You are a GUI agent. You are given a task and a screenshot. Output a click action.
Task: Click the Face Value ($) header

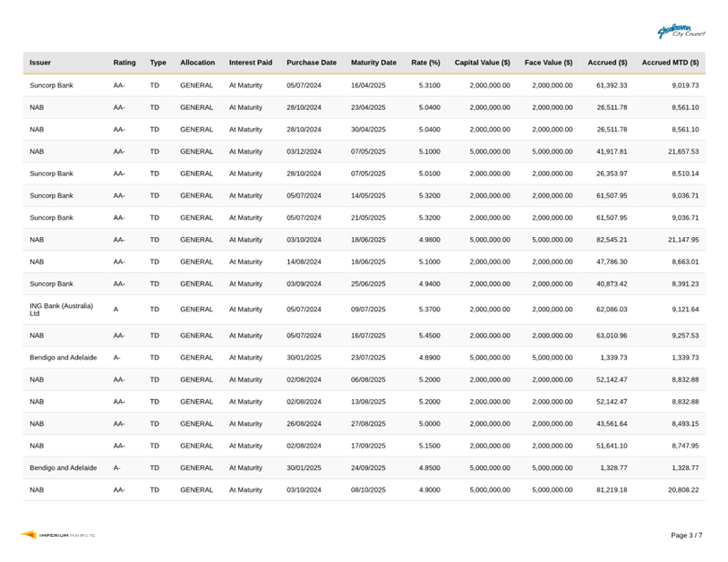pyautogui.click(x=548, y=63)
